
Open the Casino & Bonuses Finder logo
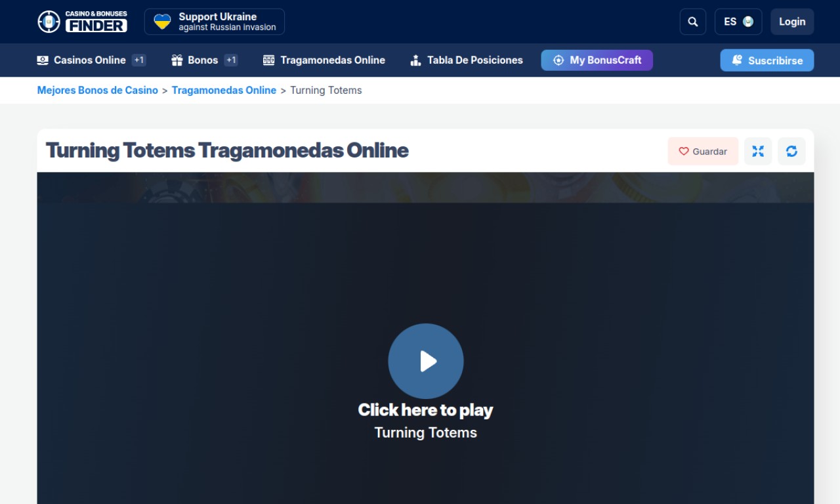[82, 22]
